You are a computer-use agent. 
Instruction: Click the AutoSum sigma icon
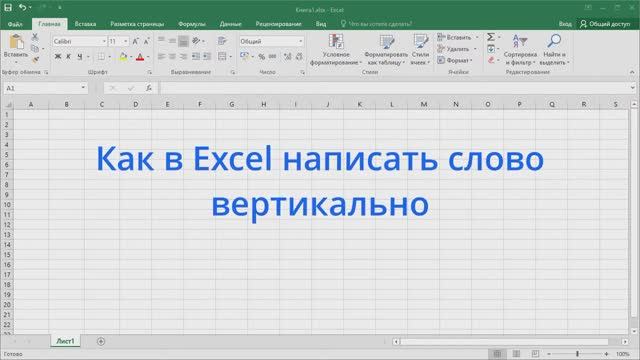491,37
